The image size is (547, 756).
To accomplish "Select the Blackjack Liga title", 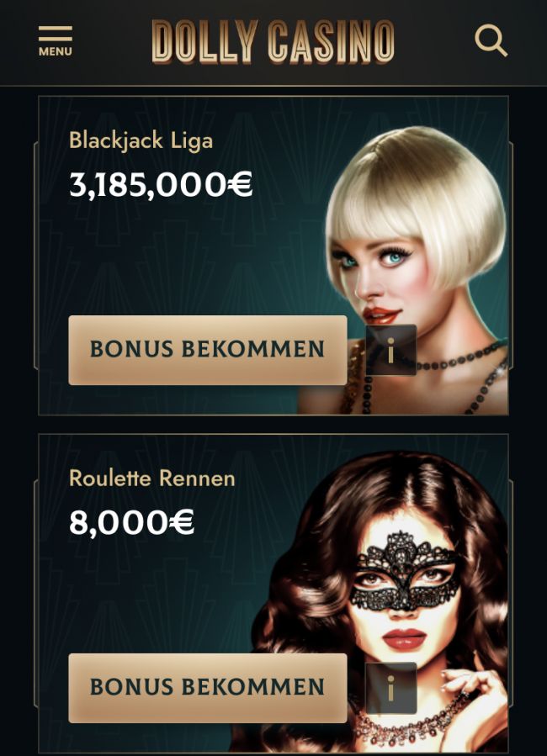I will (141, 140).
